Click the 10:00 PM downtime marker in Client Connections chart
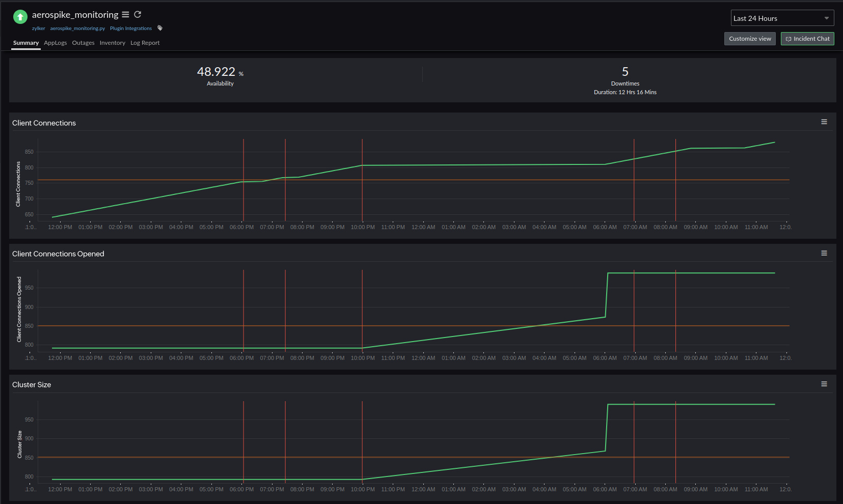Image resolution: width=843 pixels, height=504 pixels. 362,180
